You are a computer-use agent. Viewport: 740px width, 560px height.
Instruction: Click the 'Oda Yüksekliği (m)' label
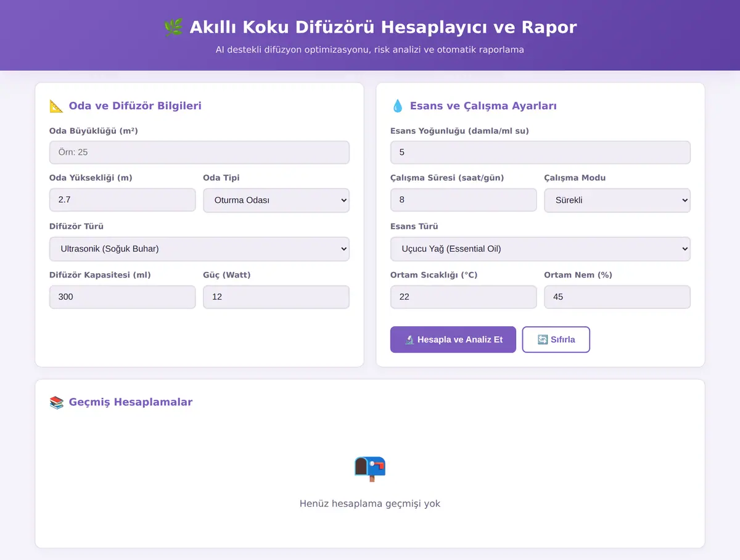[91, 178]
